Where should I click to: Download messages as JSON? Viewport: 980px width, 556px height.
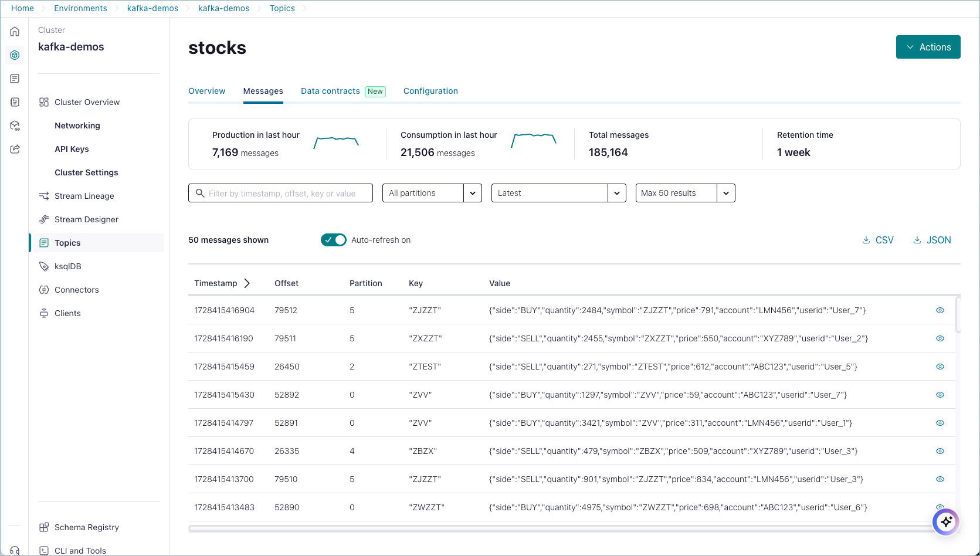pyautogui.click(x=932, y=240)
